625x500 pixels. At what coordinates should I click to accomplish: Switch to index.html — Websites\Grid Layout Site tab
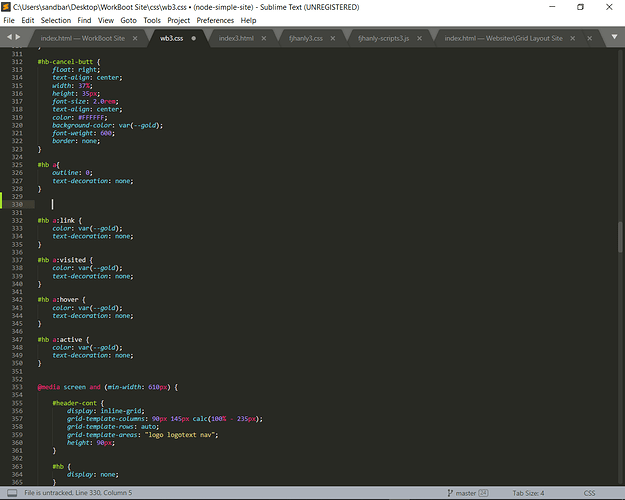click(503, 38)
